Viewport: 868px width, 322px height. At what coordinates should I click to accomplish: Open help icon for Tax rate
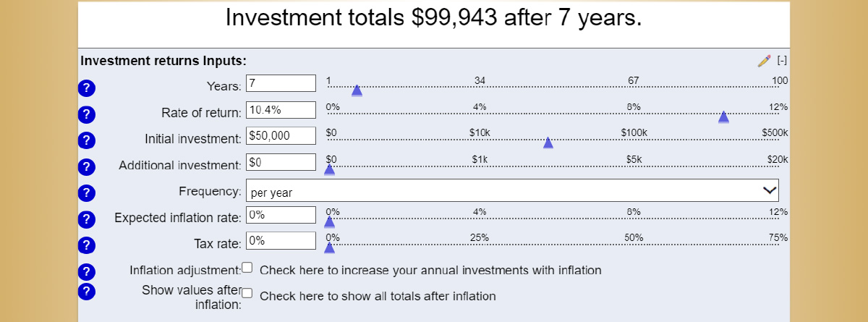pyautogui.click(x=86, y=245)
